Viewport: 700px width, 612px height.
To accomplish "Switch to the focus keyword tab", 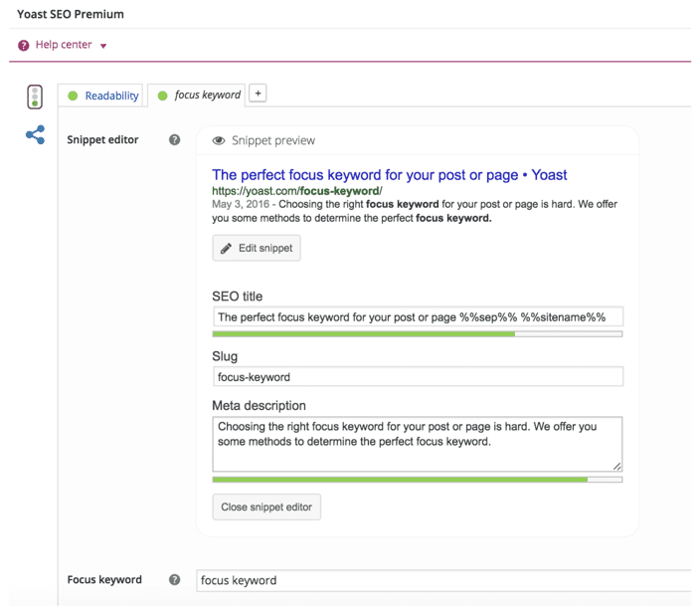I will tap(197, 96).
